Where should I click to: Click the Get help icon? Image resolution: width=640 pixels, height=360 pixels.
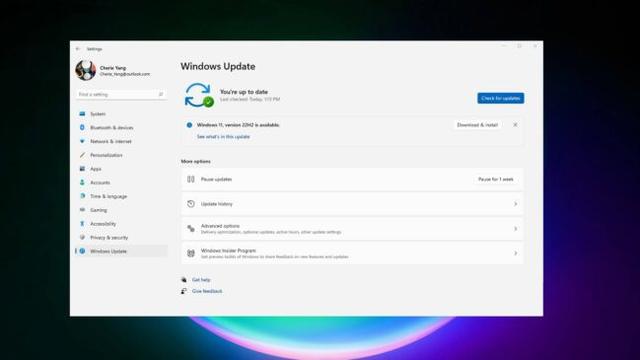click(x=184, y=280)
